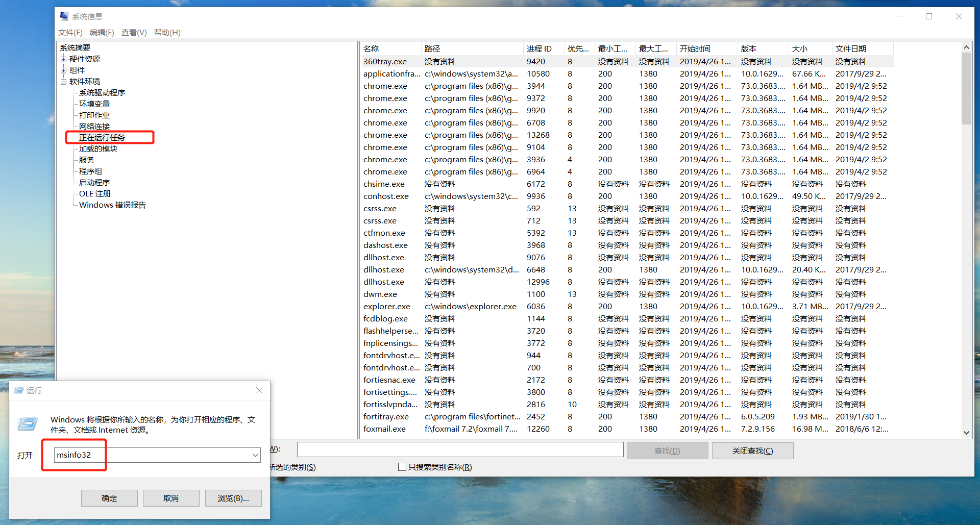Select 启动程序 tree item
Image resolution: width=980 pixels, height=525 pixels.
point(94,183)
